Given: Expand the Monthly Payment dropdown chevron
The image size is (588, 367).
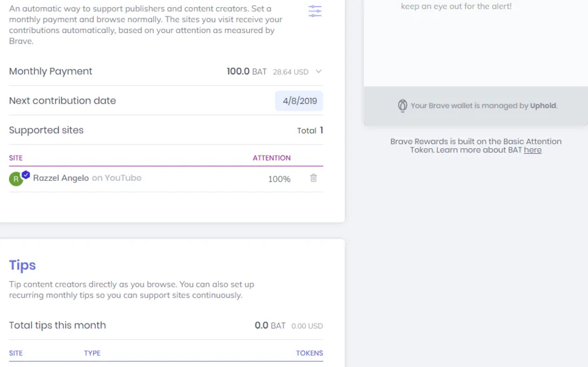Looking at the screenshot, I should coord(318,71).
